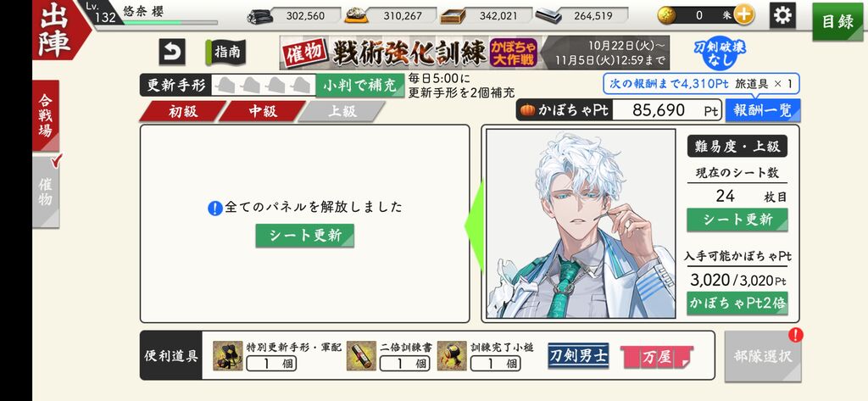Switch to the 中級 difficulty tab
Image resolution: width=868 pixels, height=401 pixels.
pyautogui.click(x=263, y=111)
